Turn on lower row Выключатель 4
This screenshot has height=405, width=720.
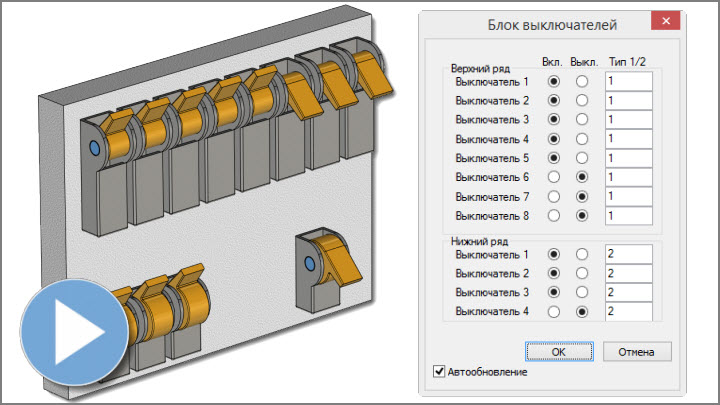coord(552,312)
